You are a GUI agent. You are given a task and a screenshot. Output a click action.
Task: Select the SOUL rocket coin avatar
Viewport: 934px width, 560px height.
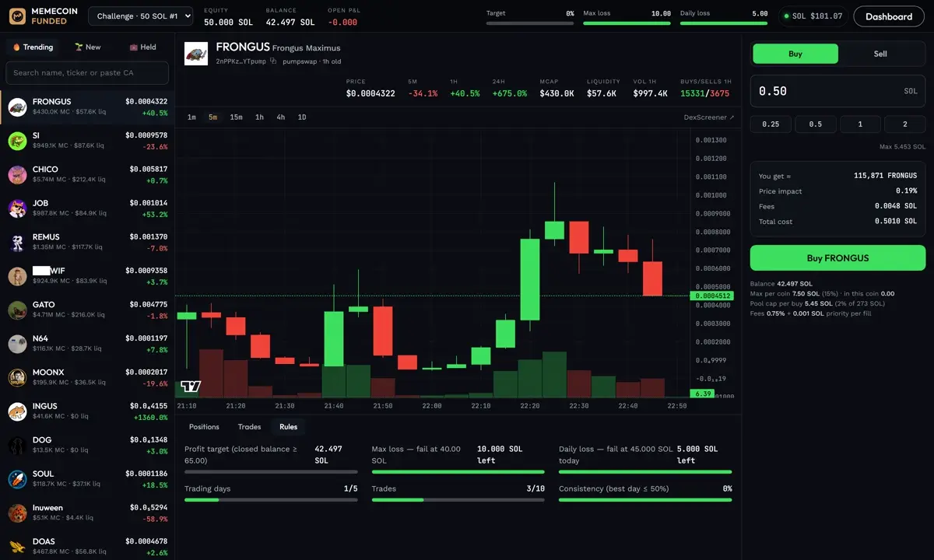(17, 479)
